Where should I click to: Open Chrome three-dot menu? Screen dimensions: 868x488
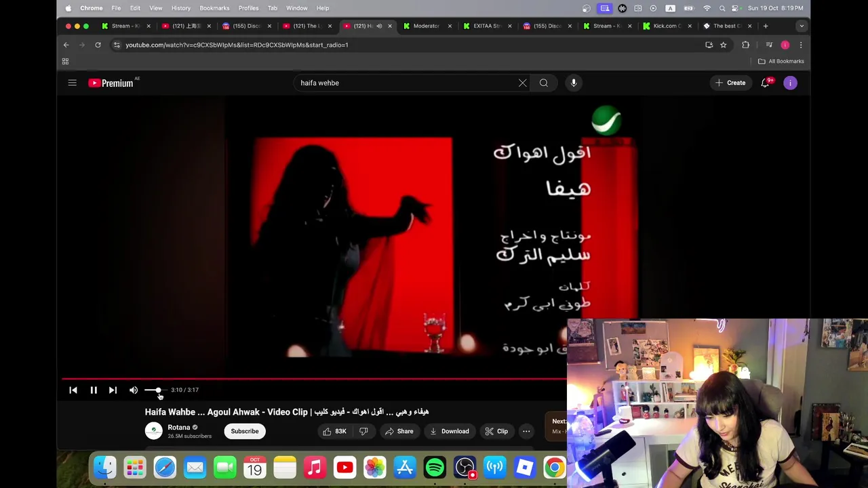point(801,45)
